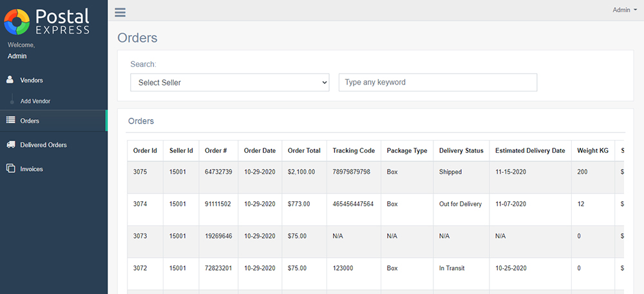Open the Select Seller dropdown
Image resolution: width=644 pixels, height=294 pixels.
pos(230,83)
